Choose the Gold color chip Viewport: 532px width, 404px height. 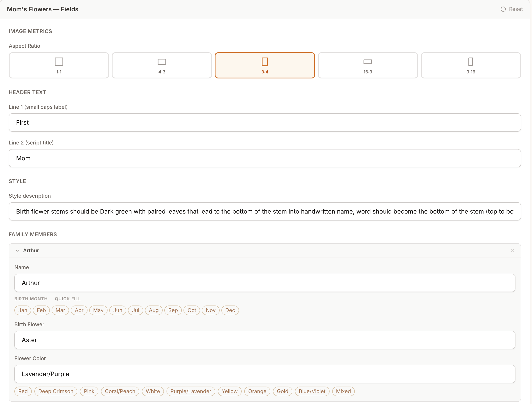[x=282, y=391]
